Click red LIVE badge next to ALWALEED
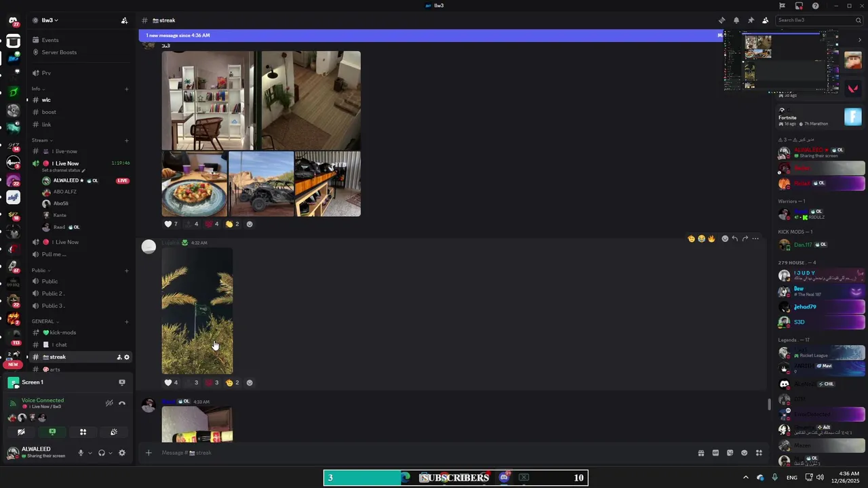This screenshot has width=868, height=488. pyautogui.click(x=123, y=181)
